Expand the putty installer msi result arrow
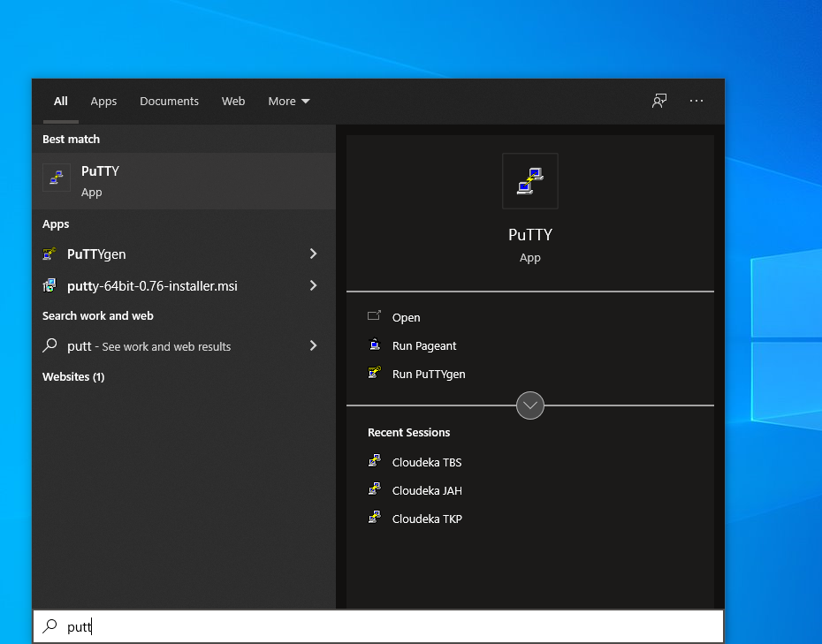822x644 pixels. click(x=313, y=286)
